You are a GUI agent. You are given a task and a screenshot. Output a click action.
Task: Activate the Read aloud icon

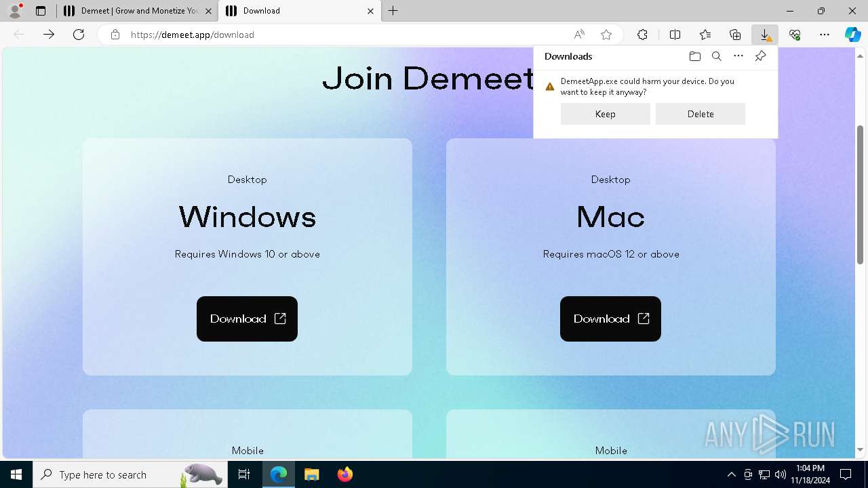coord(579,35)
